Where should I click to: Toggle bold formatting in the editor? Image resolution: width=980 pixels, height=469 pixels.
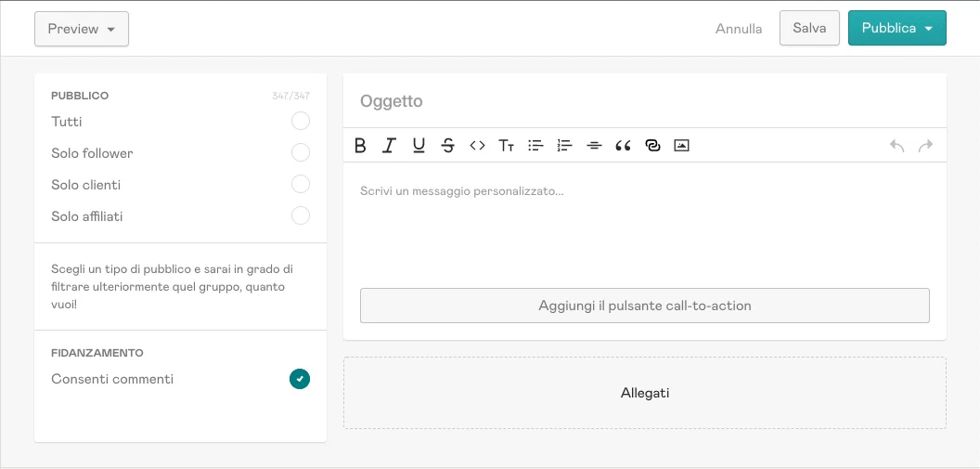coord(360,145)
